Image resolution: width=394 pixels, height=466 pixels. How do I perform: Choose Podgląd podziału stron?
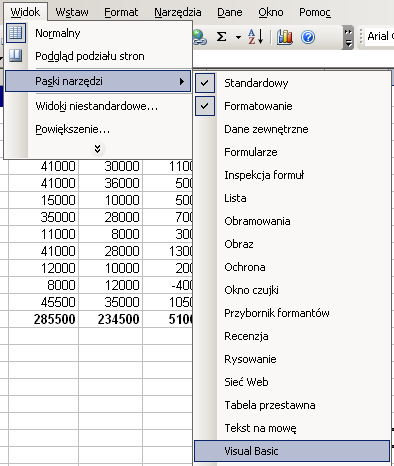(98, 56)
